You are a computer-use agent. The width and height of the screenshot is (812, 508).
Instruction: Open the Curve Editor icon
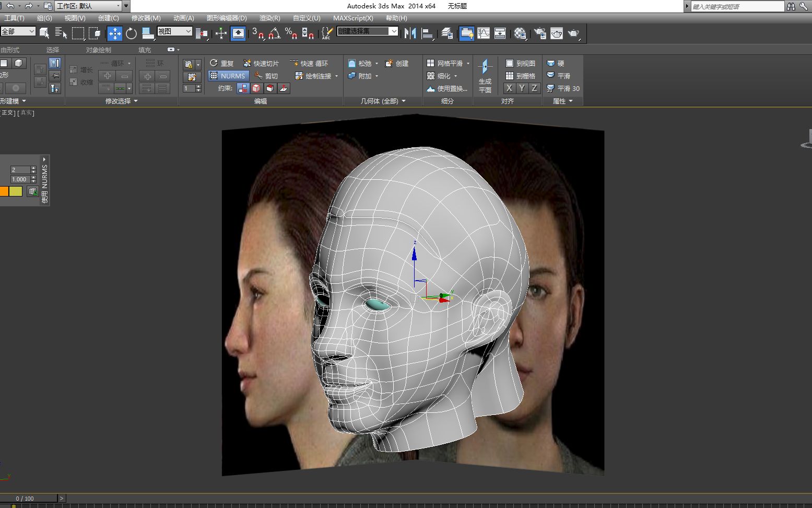[484, 33]
